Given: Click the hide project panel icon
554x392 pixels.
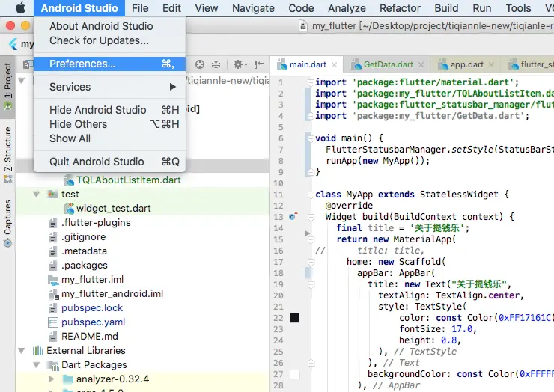Looking at the screenshot, I should point(259,64).
